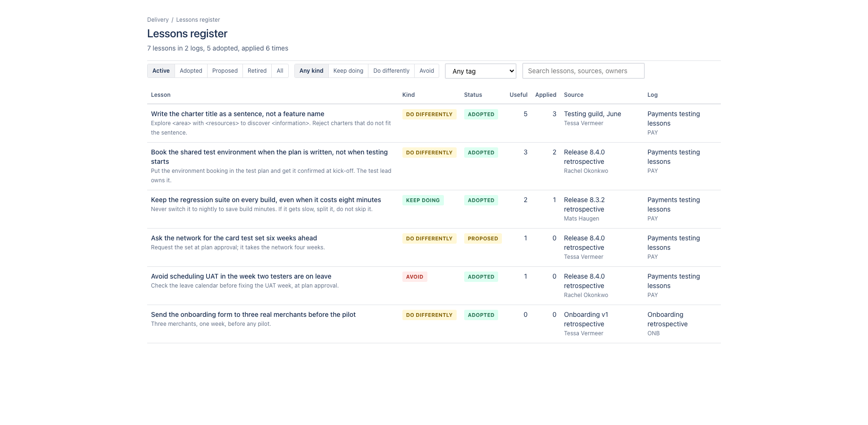
Task: Open lesson 'Ask the network for the card test set'
Action: pos(234,238)
